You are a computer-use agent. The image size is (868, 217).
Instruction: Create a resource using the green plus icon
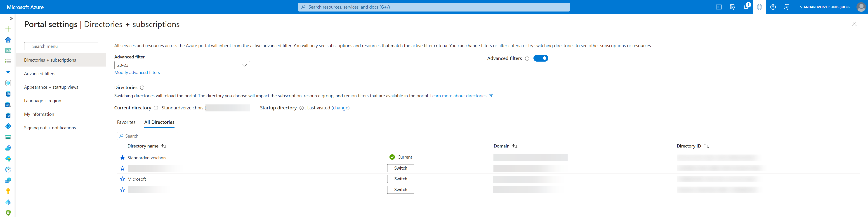point(8,29)
